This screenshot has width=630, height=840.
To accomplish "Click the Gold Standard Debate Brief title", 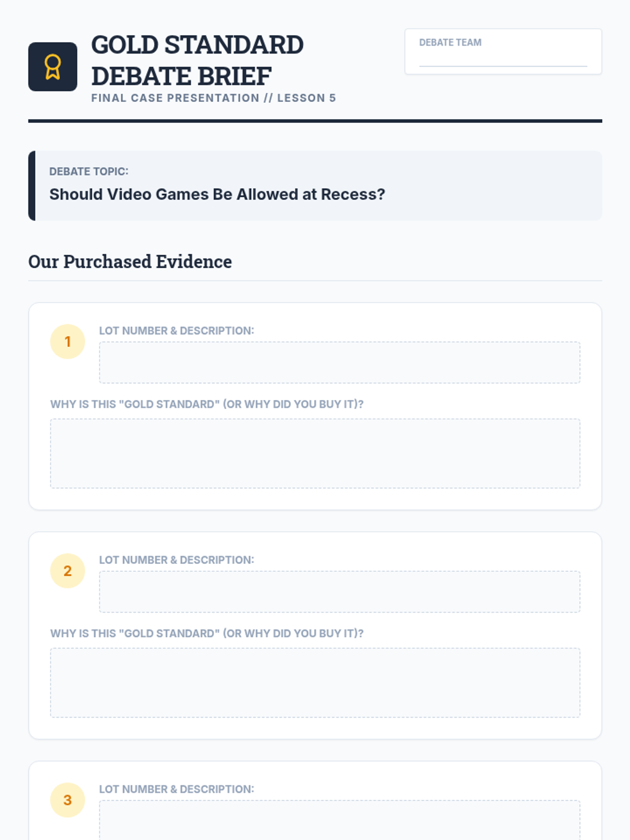I will click(197, 60).
